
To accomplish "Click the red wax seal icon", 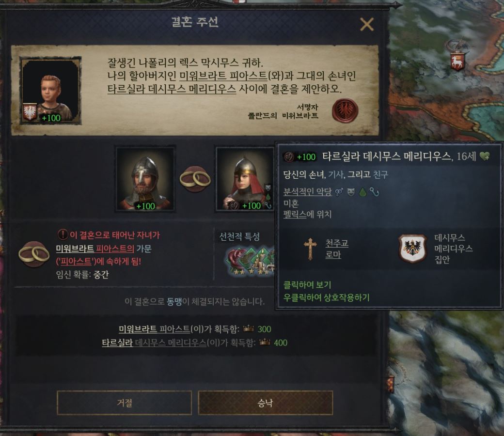I will [345, 110].
